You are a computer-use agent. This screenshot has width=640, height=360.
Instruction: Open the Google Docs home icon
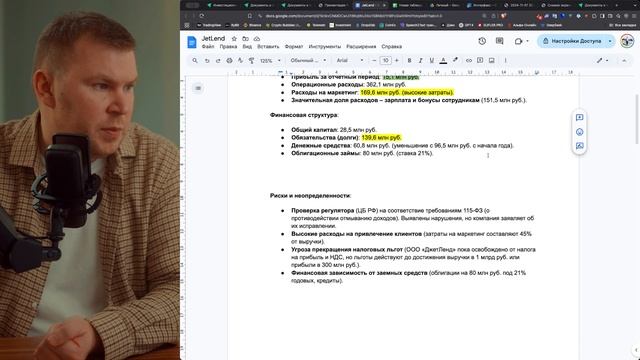click(191, 42)
